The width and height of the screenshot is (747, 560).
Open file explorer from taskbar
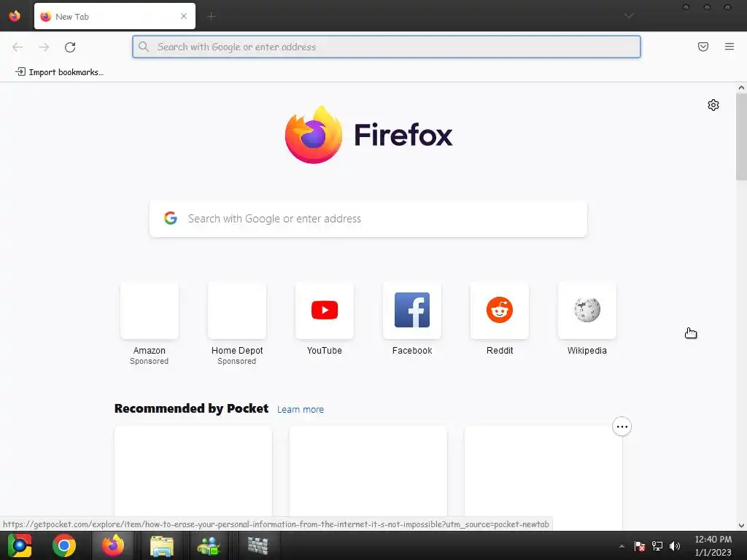[x=162, y=545]
